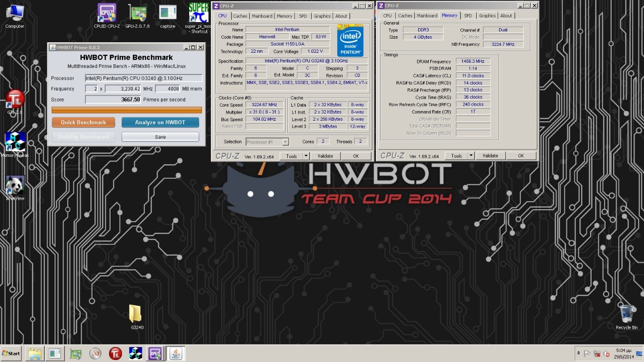644x362 pixels.
Task: Click the 3667.50 Score field
Action: (113, 100)
